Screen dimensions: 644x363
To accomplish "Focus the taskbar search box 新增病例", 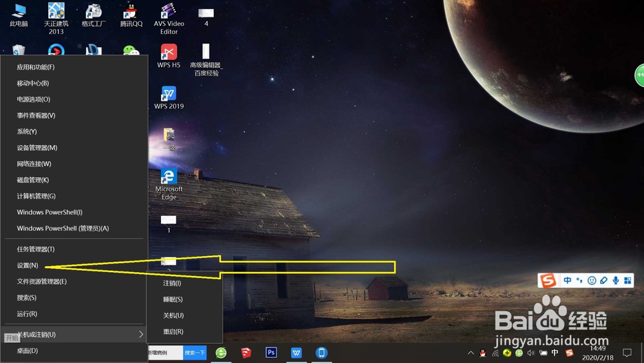I will point(165,353).
